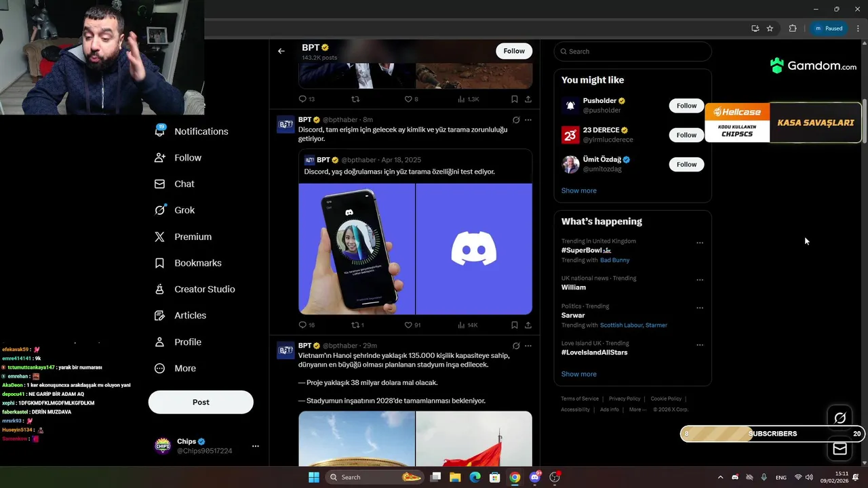Follow the Pusholder account

click(x=686, y=106)
